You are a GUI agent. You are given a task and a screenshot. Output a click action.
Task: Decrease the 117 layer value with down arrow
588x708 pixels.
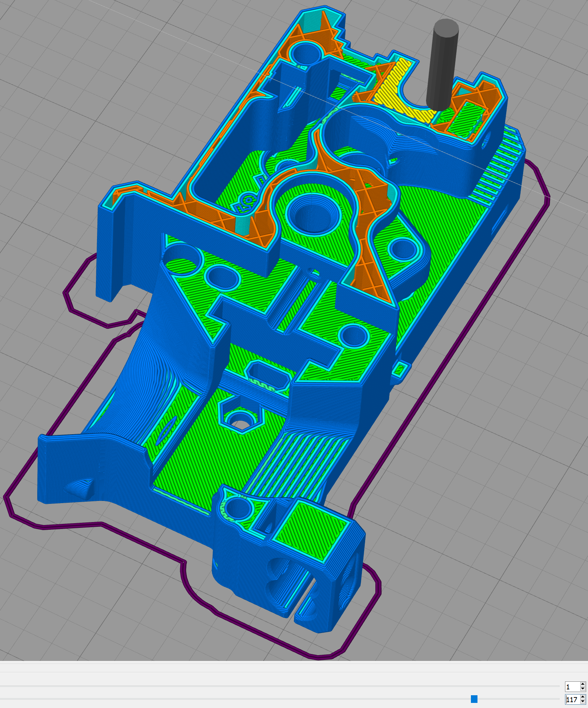[583, 701]
